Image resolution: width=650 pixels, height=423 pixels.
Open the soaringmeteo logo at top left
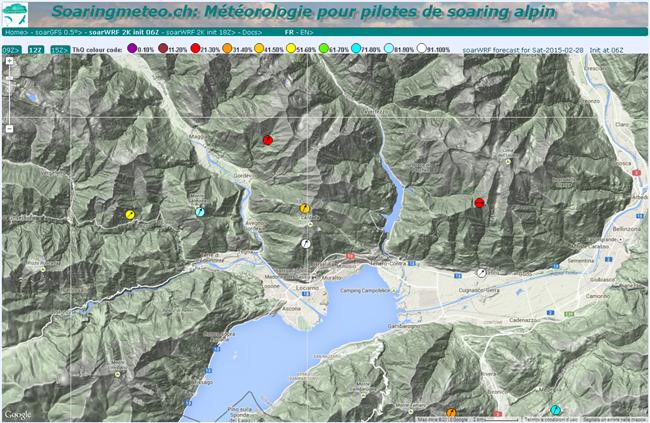click(x=15, y=14)
